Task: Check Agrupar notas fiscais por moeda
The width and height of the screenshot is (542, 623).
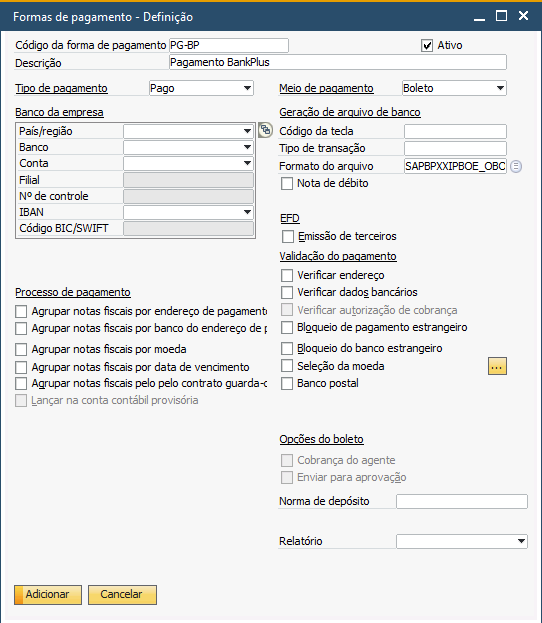Action: [x=21, y=350]
